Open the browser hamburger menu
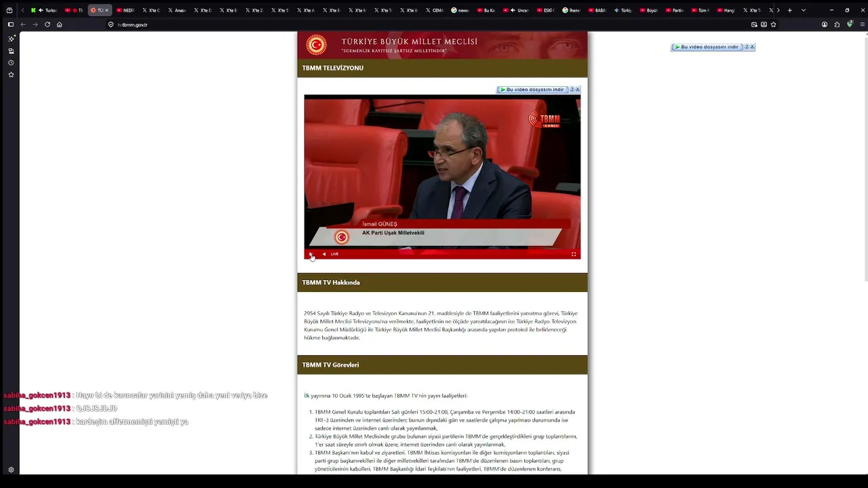 [863, 24]
